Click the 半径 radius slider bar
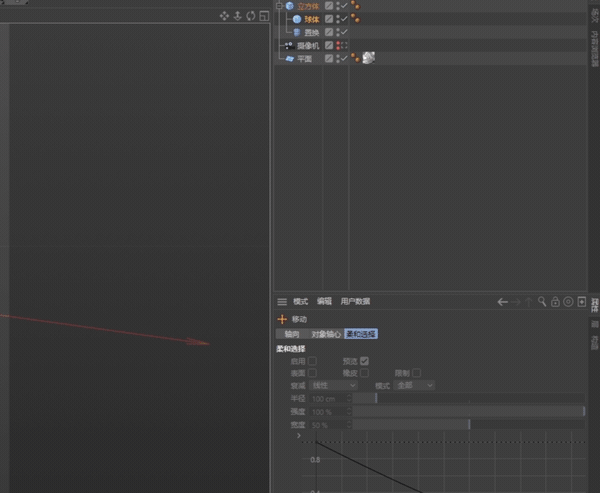The image size is (600, 493). [469, 398]
